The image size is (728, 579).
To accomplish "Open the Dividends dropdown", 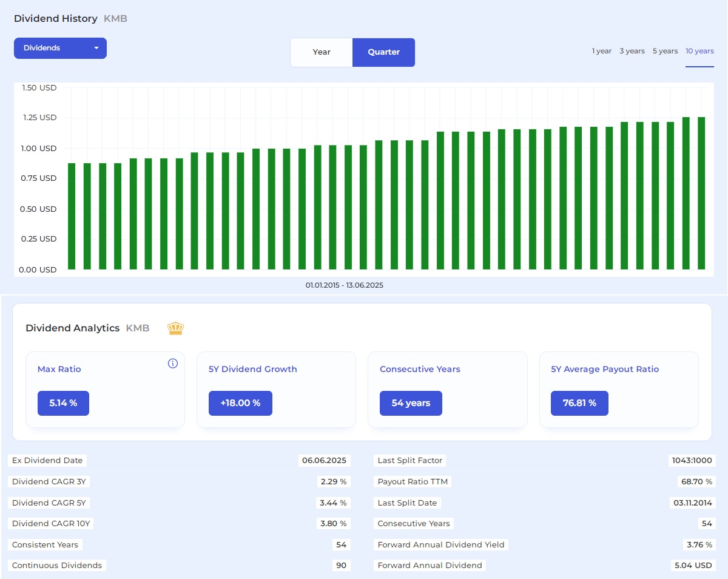I will click(x=60, y=48).
